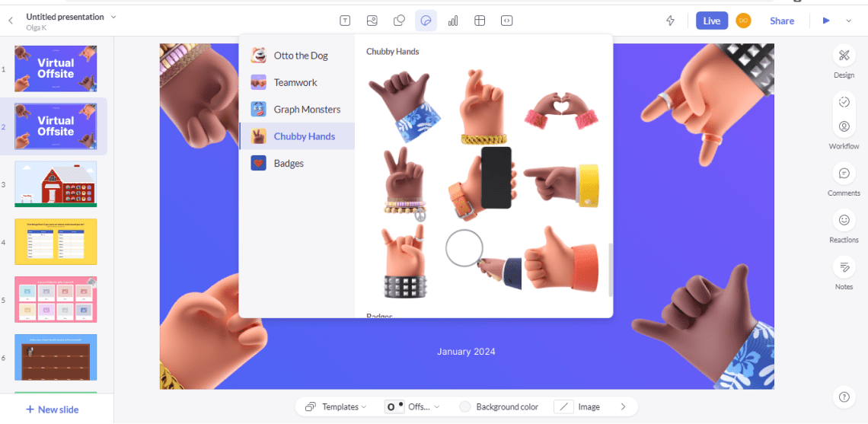Open the help question mark button
The image size is (868, 424).
point(844,397)
